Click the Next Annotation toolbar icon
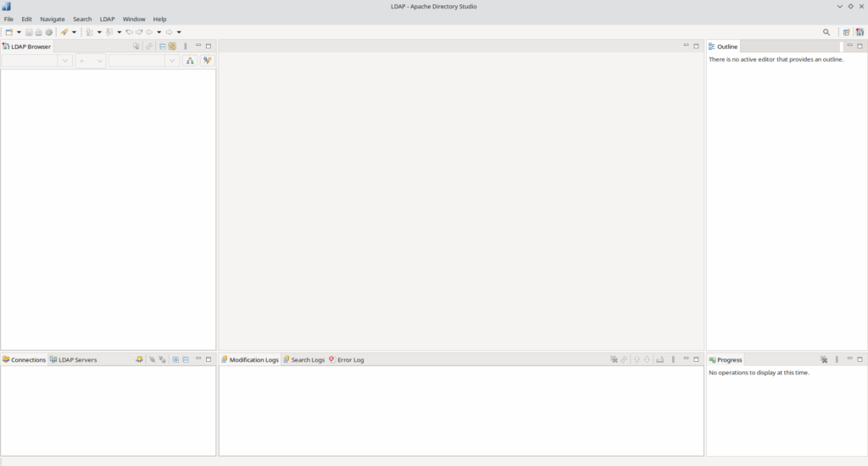868x466 pixels. 90,32
